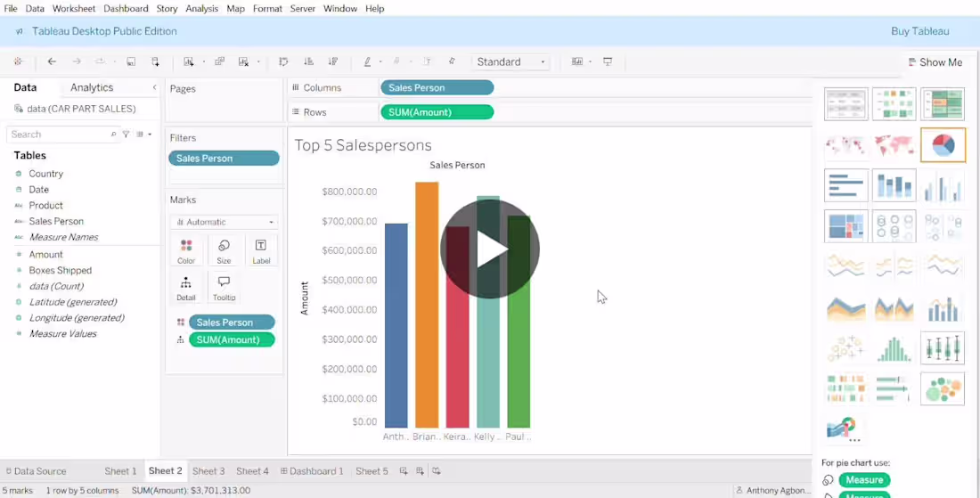Click the Duplicate sheet toolbar icon
980x498 pixels.
[x=219, y=61]
